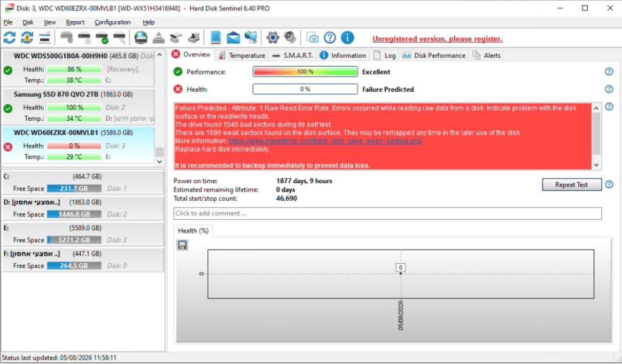Open the Configuration menu
622x364 pixels.
pos(112,22)
